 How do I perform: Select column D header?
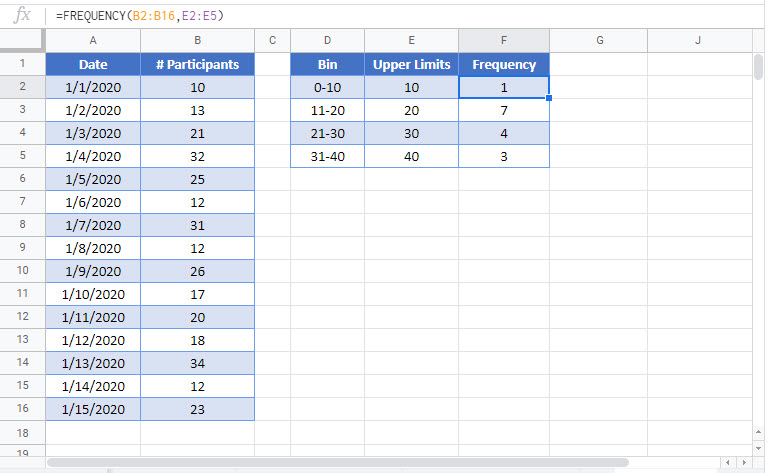point(327,40)
